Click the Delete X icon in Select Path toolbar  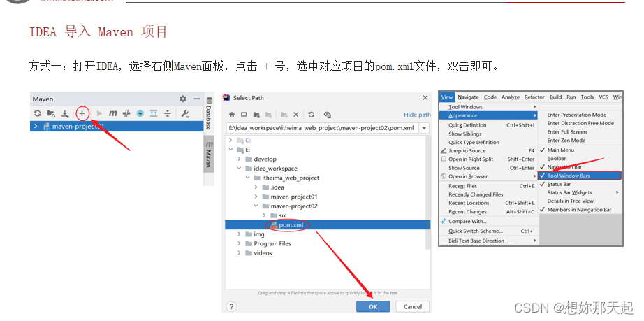(x=295, y=115)
